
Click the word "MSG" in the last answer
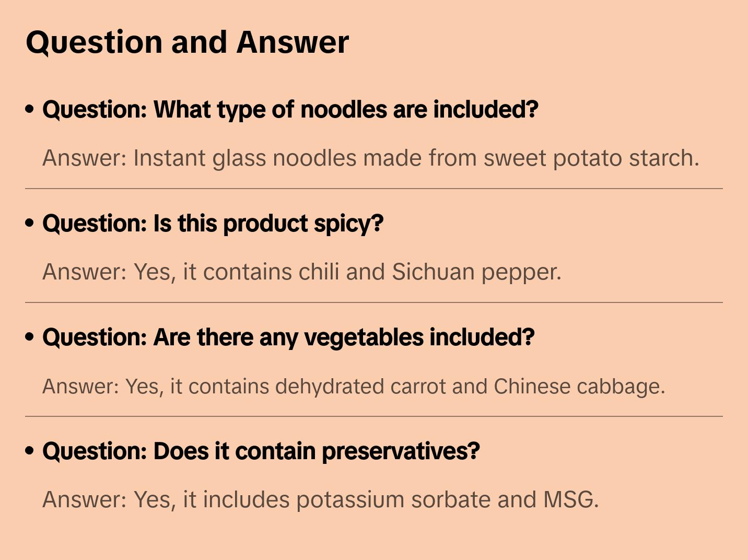click(x=570, y=499)
